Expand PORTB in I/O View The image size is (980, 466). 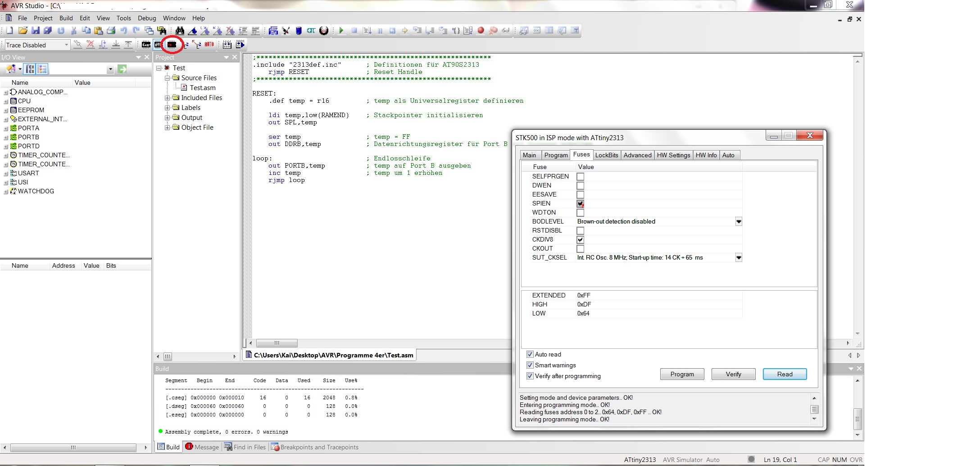pyautogui.click(x=6, y=137)
